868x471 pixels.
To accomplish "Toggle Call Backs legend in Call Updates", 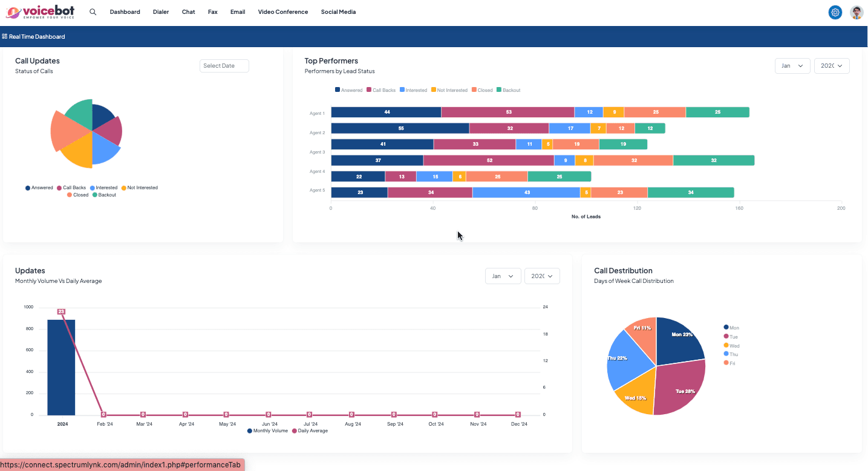I will pyautogui.click(x=71, y=188).
